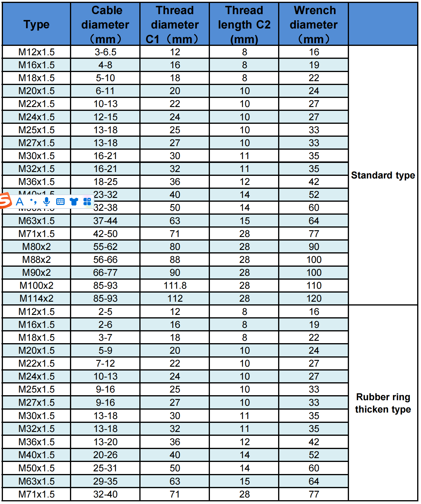Viewport: 421px width, 504px height.
Task: Click the cable diameter cell '7-12'
Action: point(105,363)
